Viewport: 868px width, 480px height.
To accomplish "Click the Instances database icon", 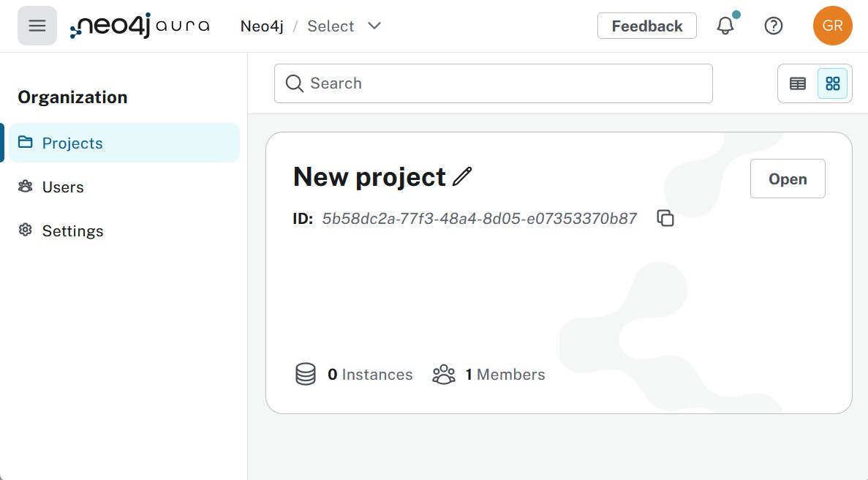I will (306, 375).
